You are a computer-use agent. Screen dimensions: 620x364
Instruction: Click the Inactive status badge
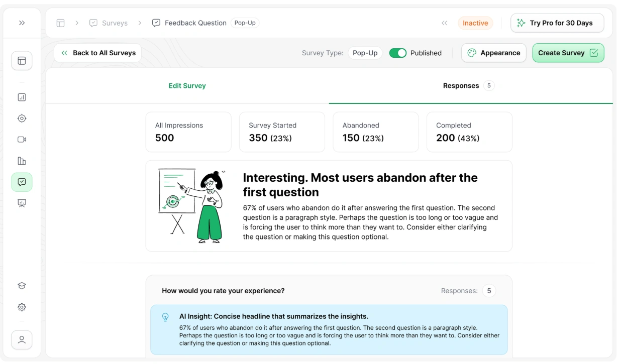coord(475,23)
